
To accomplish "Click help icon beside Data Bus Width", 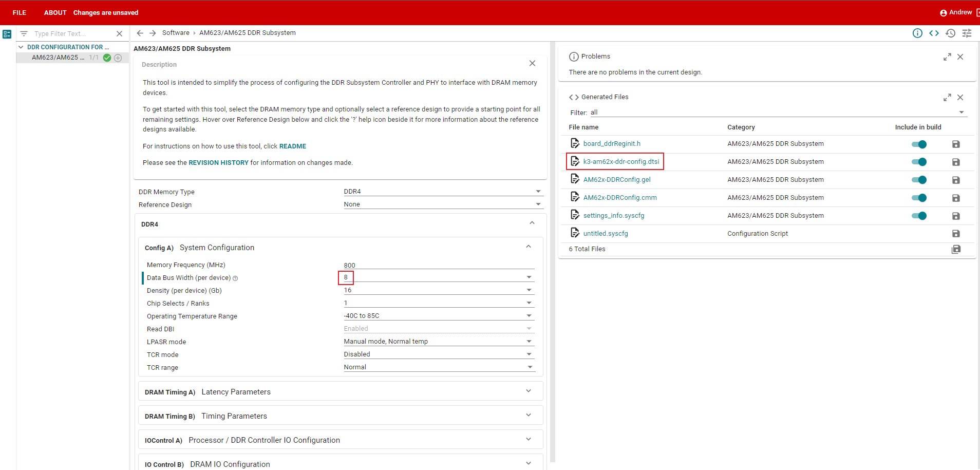I will pyautogui.click(x=235, y=278).
